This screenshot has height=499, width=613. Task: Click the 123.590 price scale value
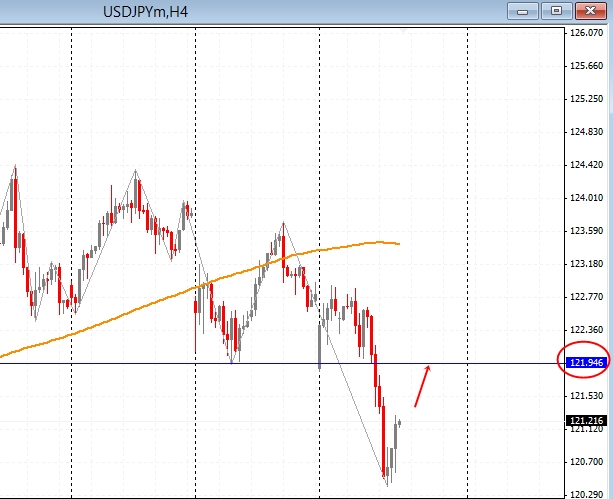click(587, 231)
